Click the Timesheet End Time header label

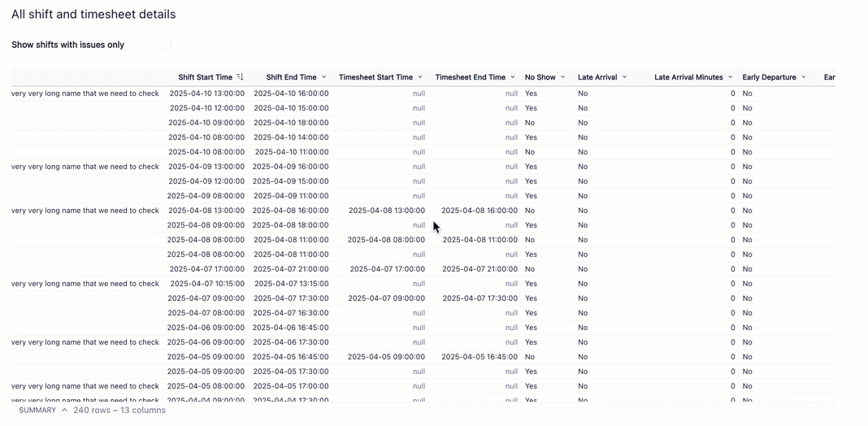[x=470, y=77]
